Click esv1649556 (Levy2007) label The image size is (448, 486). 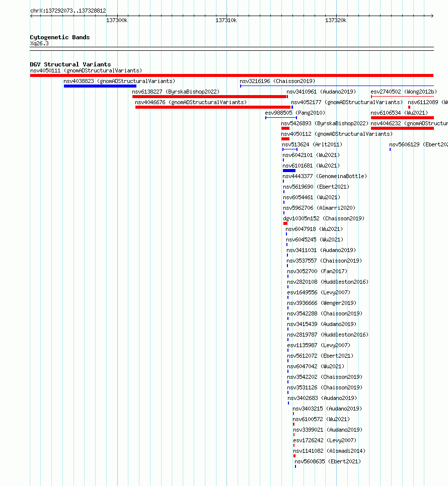[x=319, y=292]
